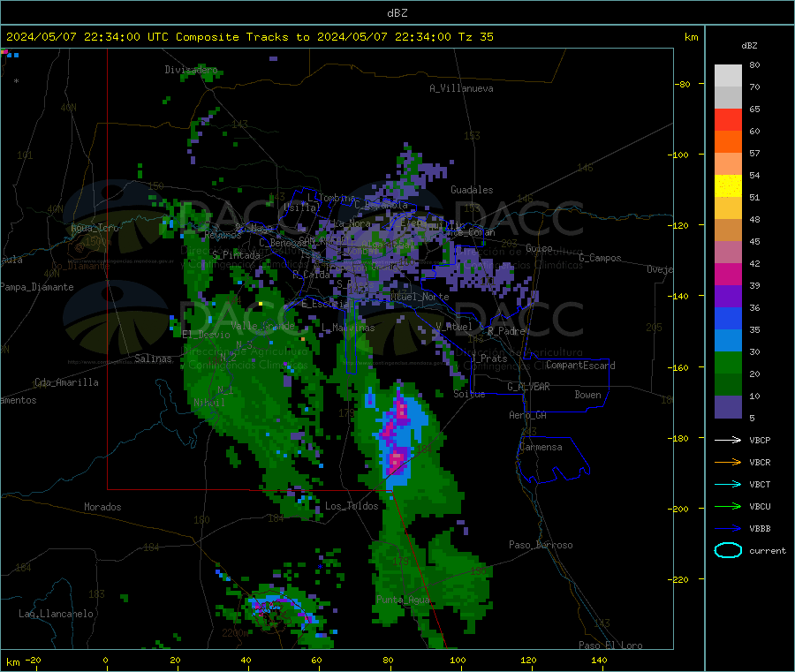Click the VBCU legend label
This screenshot has height=672, width=795.
760,506
